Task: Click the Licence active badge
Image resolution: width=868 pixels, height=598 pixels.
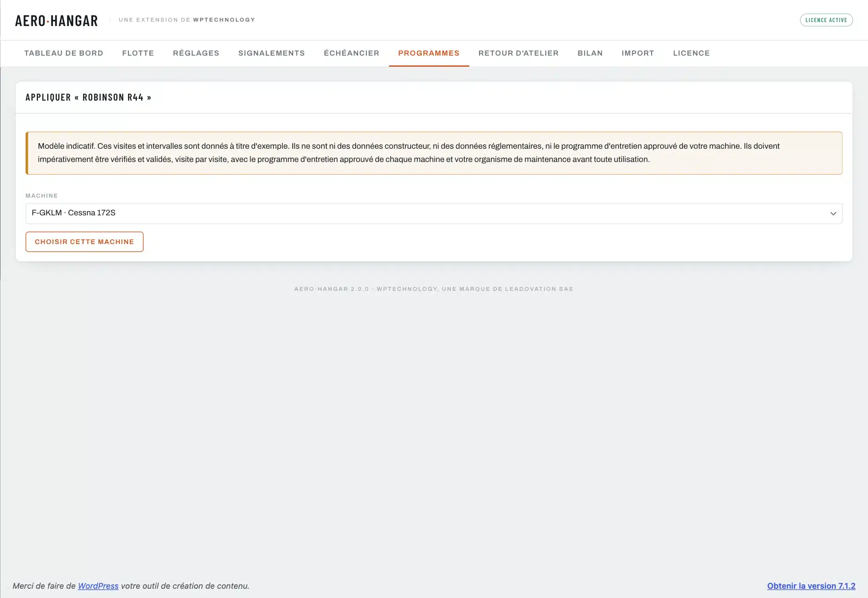Action: click(x=826, y=20)
